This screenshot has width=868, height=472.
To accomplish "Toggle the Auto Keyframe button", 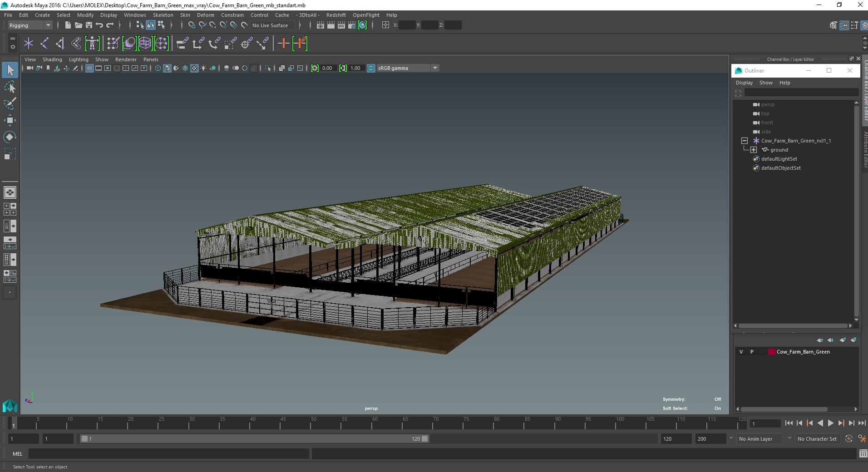I will click(x=848, y=439).
